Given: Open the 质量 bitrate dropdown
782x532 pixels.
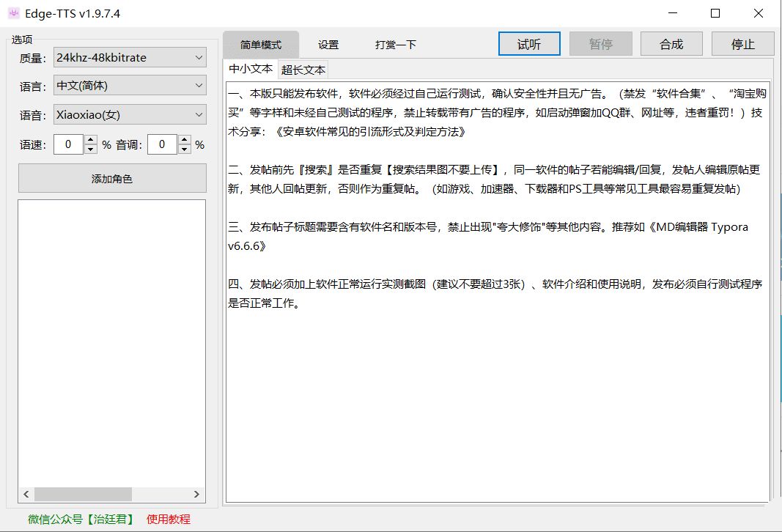Looking at the screenshot, I should point(130,57).
